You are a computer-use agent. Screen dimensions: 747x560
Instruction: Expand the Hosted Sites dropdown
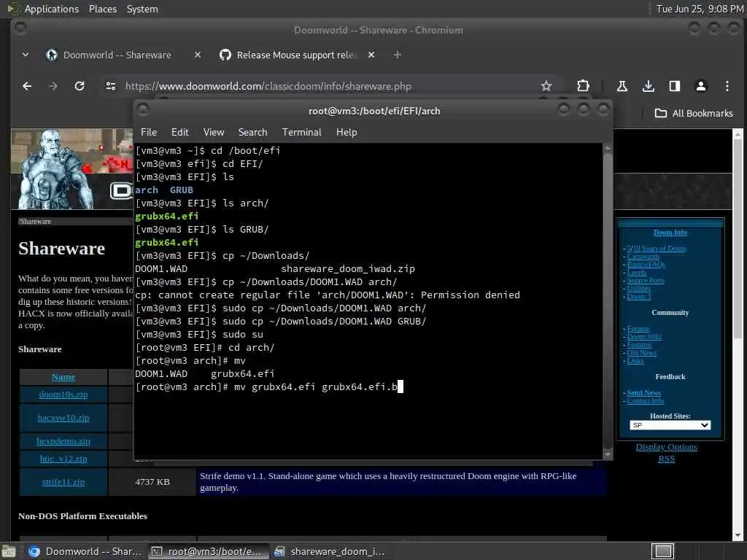tap(670, 425)
